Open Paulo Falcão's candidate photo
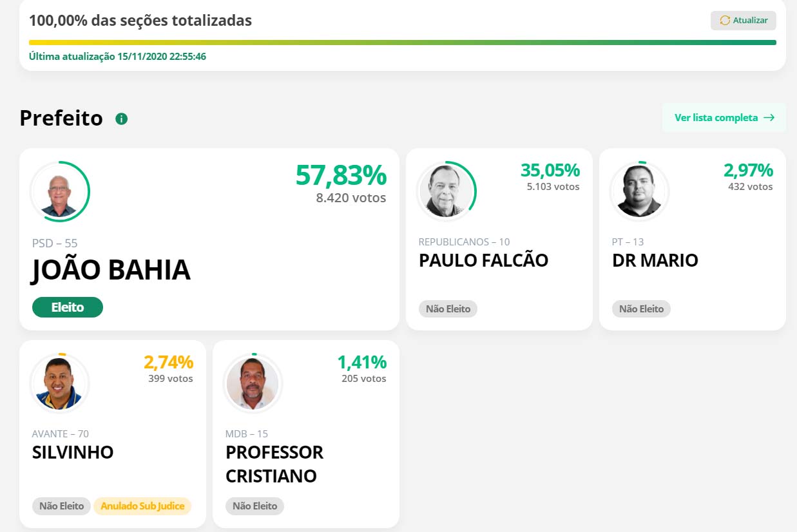This screenshot has width=797, height=532. 446,191
